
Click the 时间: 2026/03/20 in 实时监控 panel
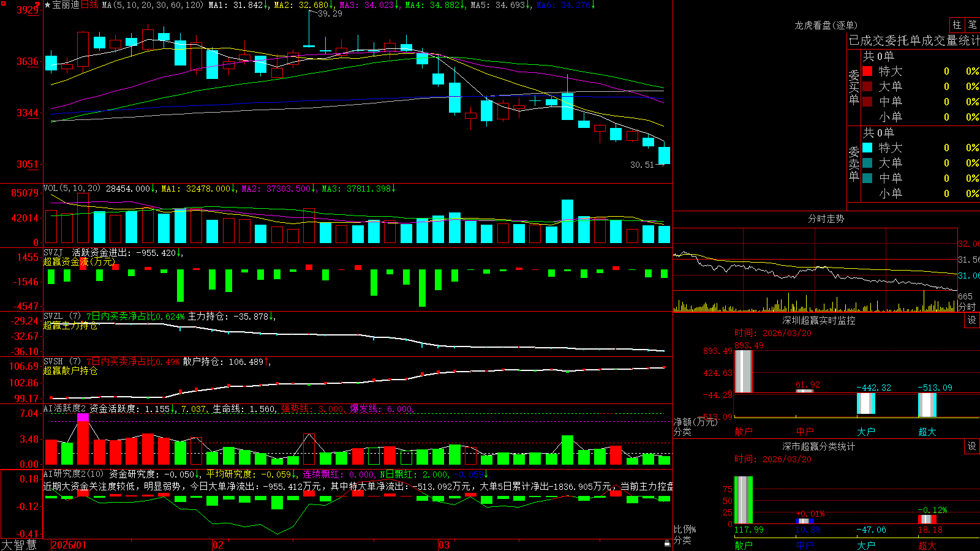773,333
